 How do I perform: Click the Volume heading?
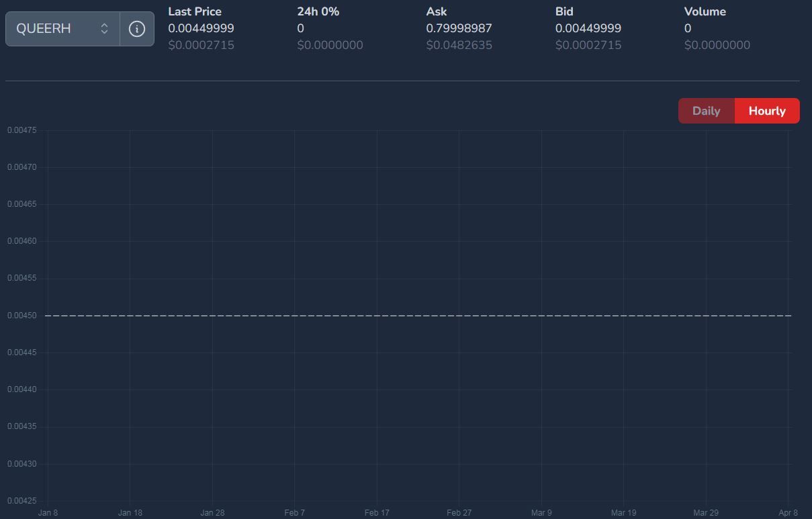(x=705, y=11)
